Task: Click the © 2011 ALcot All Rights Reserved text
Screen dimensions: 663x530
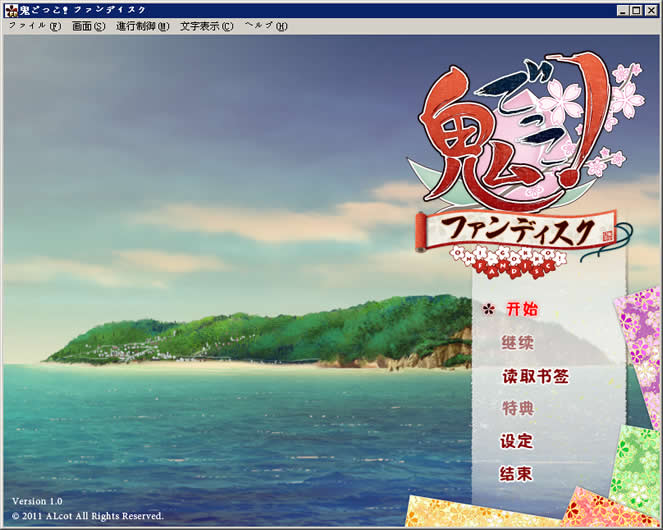Action: coord(88,516)
